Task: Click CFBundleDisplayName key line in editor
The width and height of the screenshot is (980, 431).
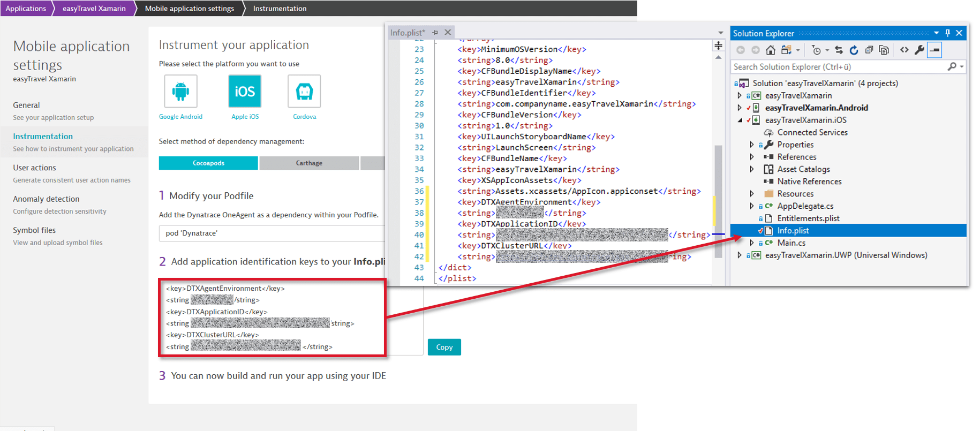Action: 529,71
